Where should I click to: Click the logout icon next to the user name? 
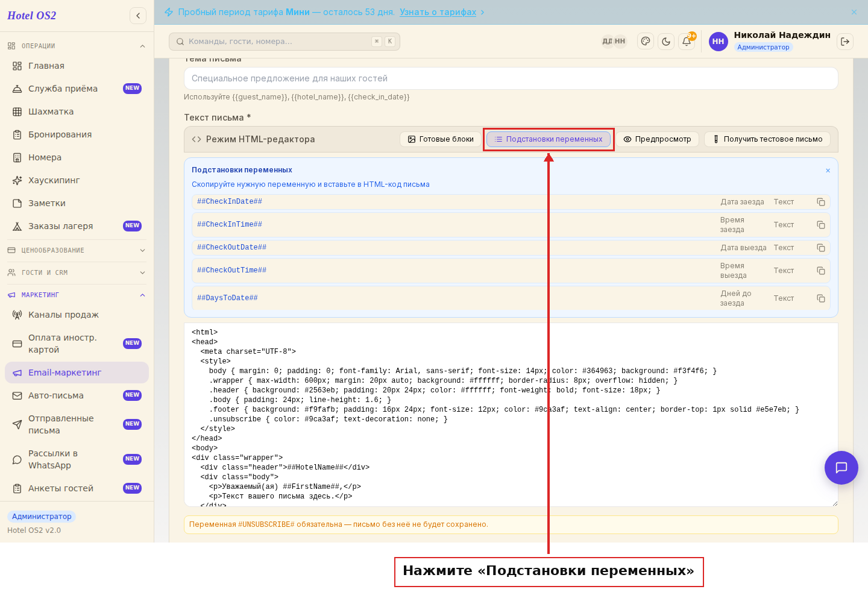click(x=845, y=42)
